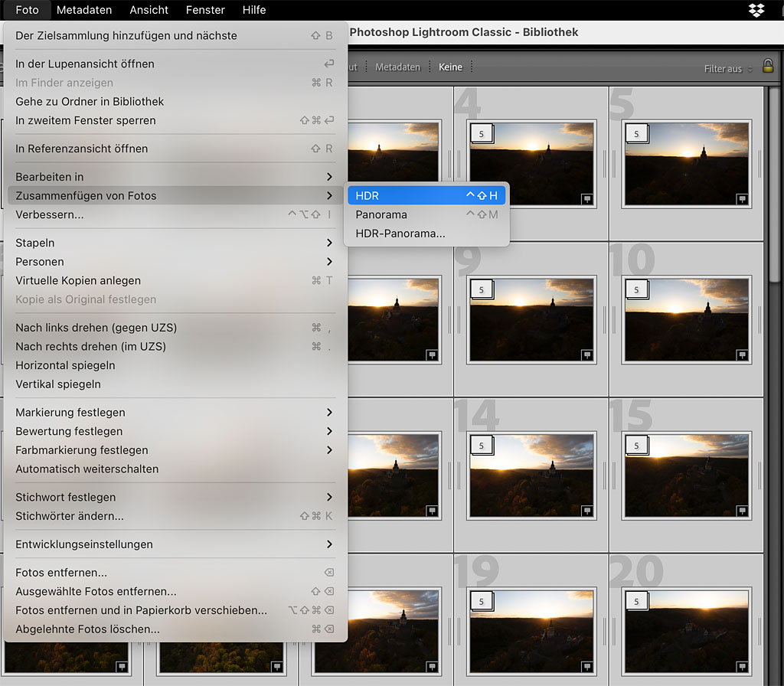Image resolution: width=784 pixels, height=686 pixels.
Task: Click stack count badge on thumbnail 9
Action: (x=482, y=290)
